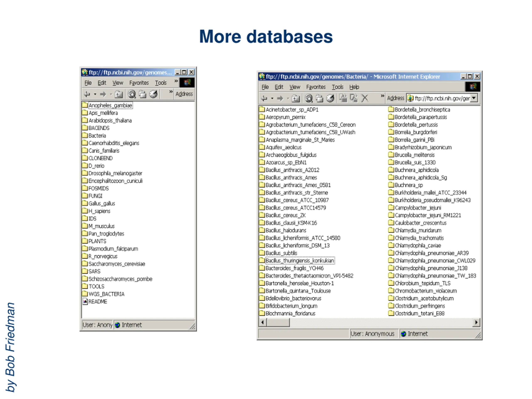Open Back history dropdown in genomes window
The width and height of the screenshot is (532, 399).
pos(95,94)
